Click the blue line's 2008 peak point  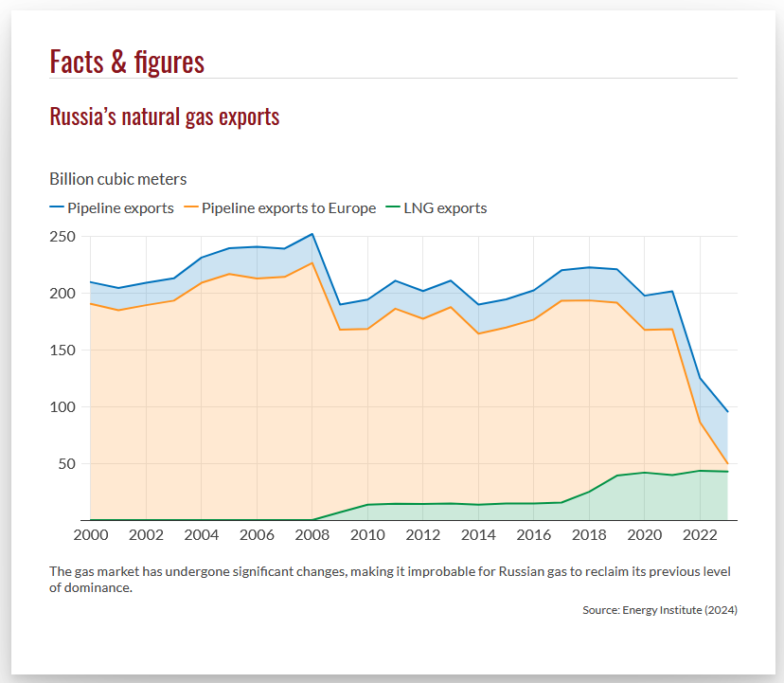312,234
